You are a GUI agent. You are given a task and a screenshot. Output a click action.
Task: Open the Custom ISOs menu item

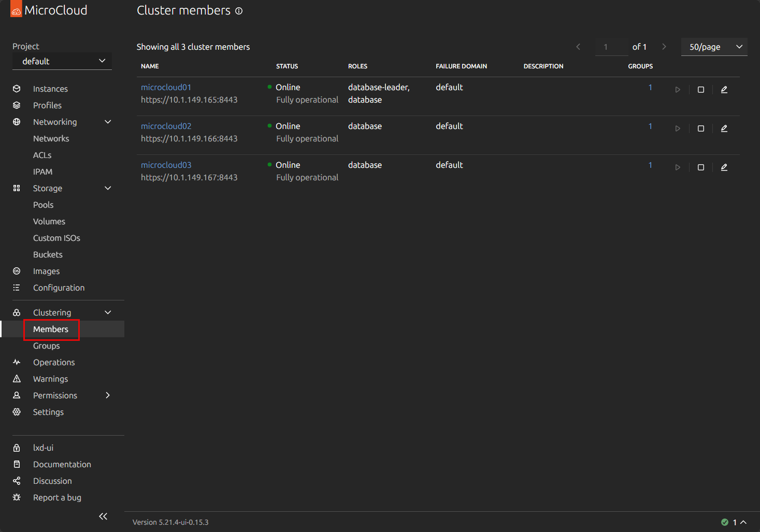[56, 238]
